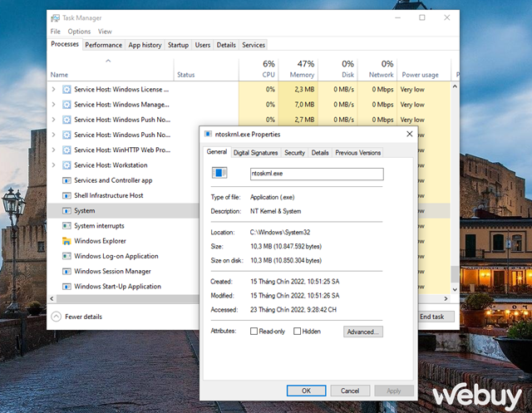
Task: Switch to the Services tab
Action: [254, 45]
